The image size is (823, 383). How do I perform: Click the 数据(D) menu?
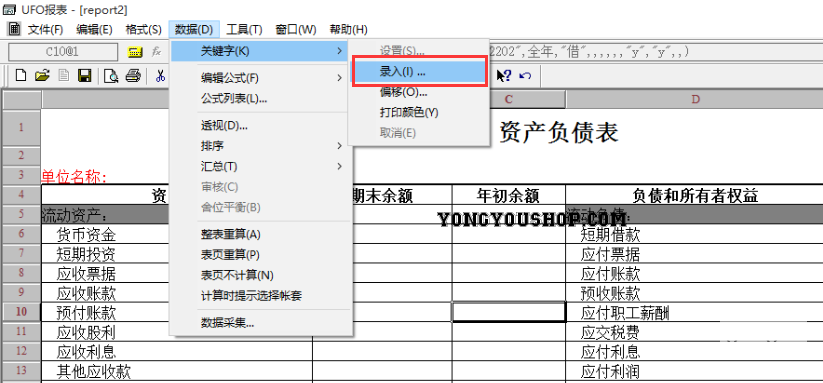(x=194, y=29)
